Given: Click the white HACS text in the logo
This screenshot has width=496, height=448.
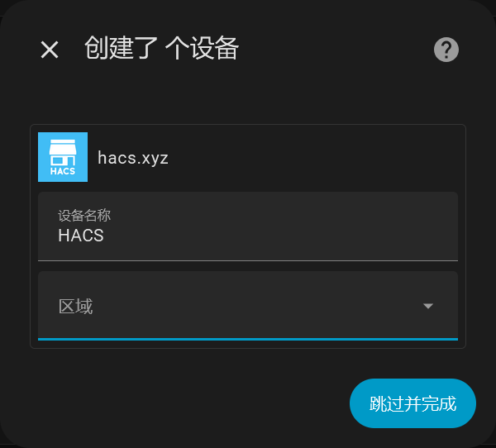Looking at the screenshot, I should pyautogui.click(x=63, y=171).
